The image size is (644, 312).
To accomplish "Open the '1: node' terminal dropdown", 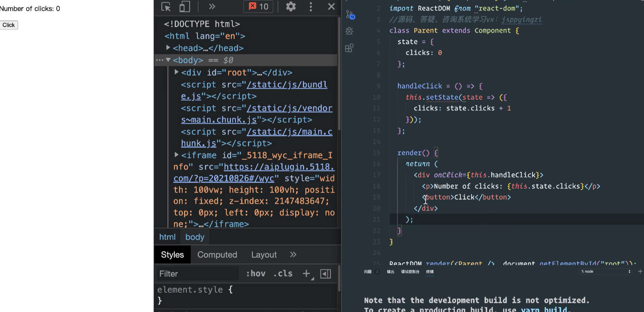I will pos(605,271).
